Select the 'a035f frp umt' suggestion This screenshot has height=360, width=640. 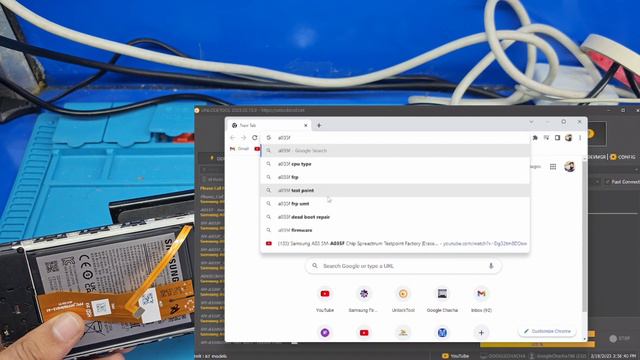click(x=395, y=204)
